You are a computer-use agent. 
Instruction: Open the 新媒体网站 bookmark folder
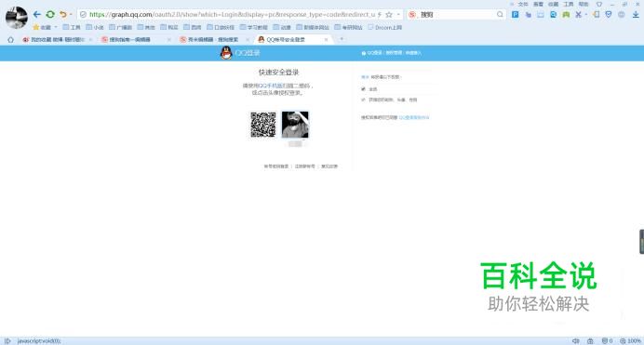pos(313,27)
